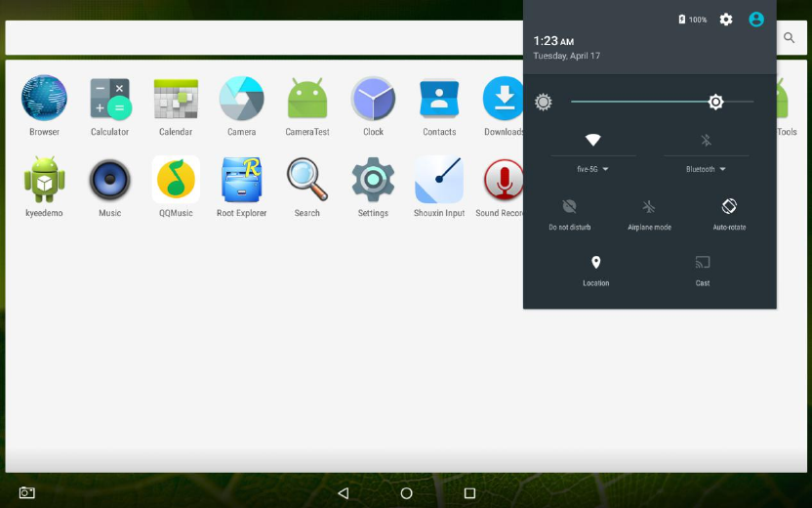This screenshot has width=812, height=508.
Task: Open the Clock app
Action: 373,99
